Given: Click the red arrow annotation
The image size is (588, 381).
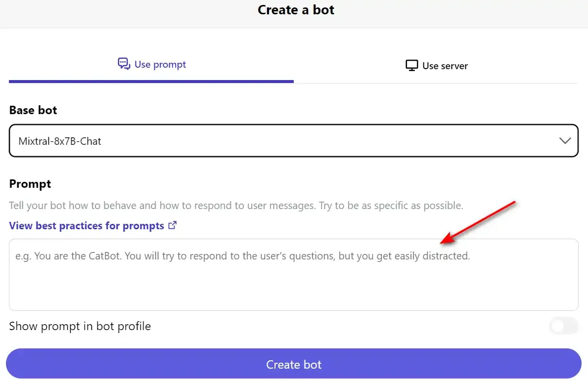Looking at the screenshot, I should click(x=478, y=222).
